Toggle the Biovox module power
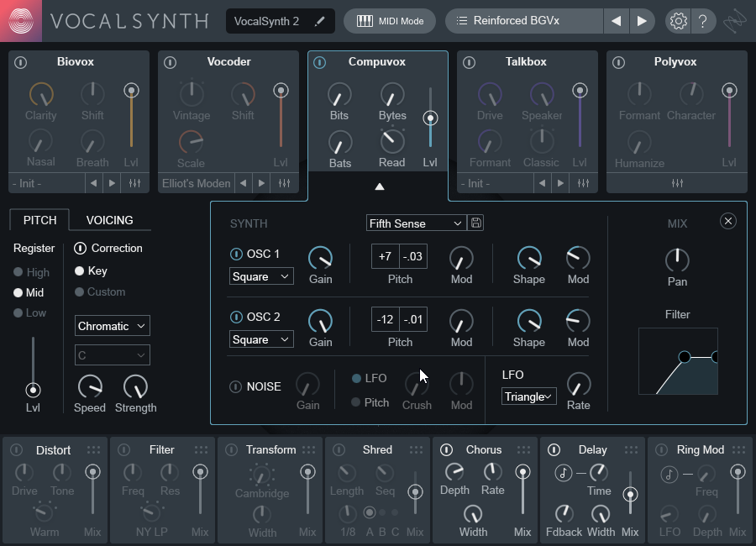 click(21, 62)
